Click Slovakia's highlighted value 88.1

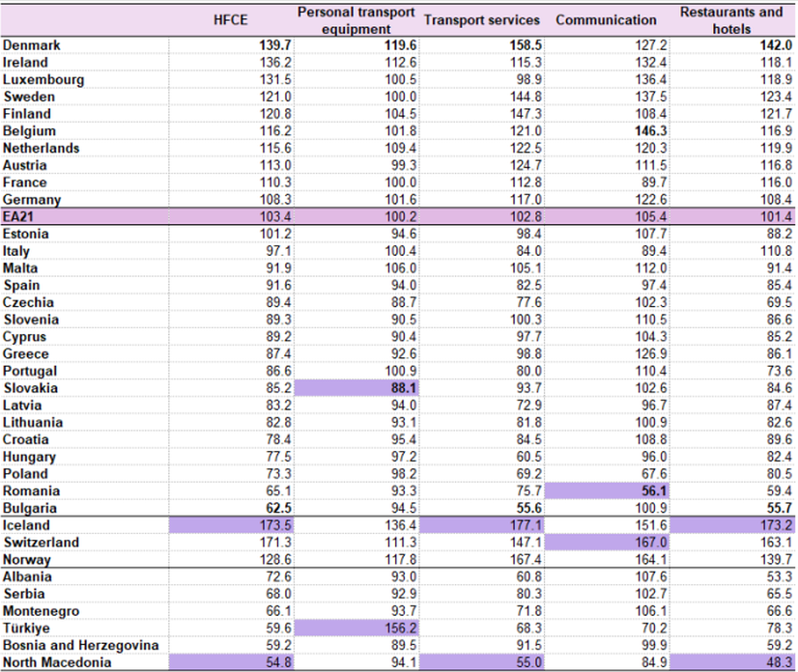pyautogui.click(x=404, y=388)
